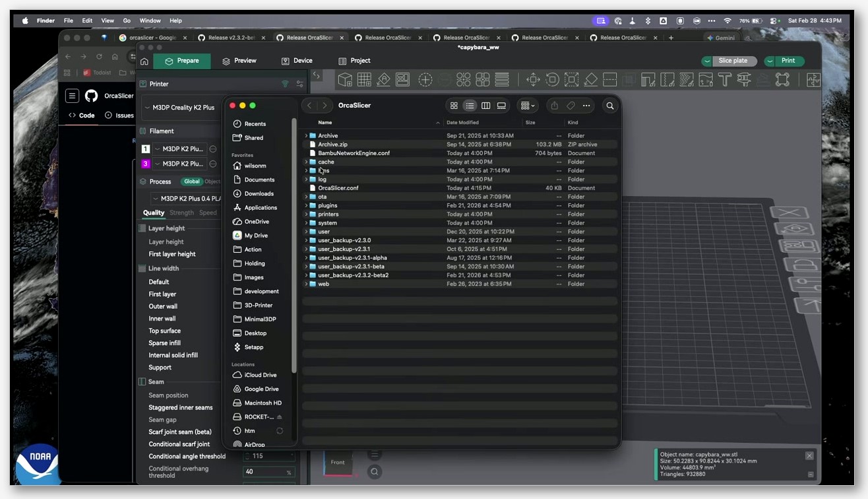Screen dimensions: 868x499
Task: Open the M3DP Creality K2 Plus printer dropdown
Action: [182, 108]
